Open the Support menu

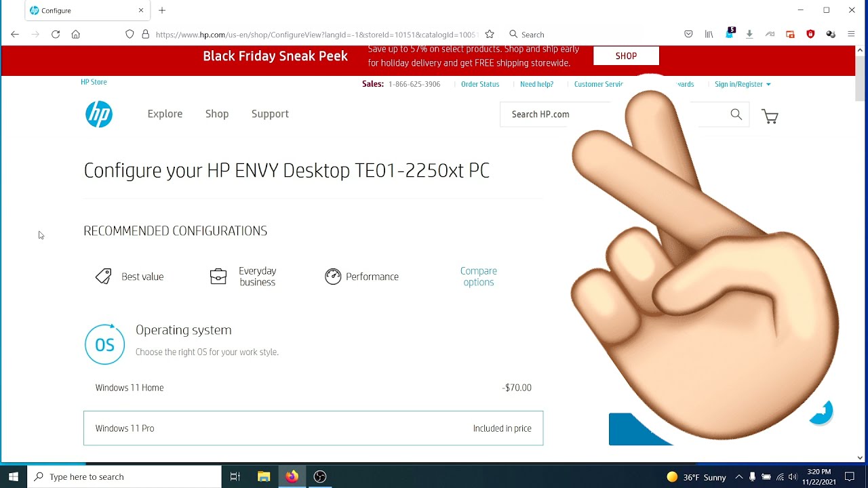coord(270,114)
